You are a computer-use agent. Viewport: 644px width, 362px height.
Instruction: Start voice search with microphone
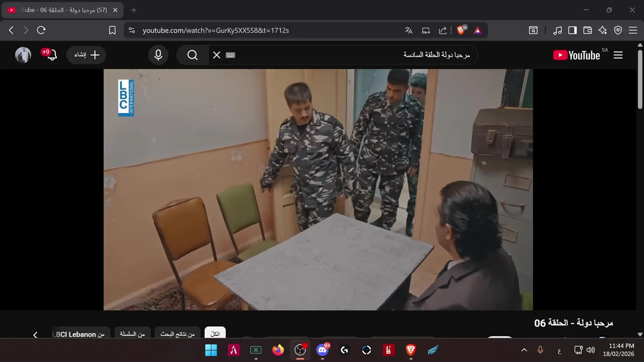point(158,55)
